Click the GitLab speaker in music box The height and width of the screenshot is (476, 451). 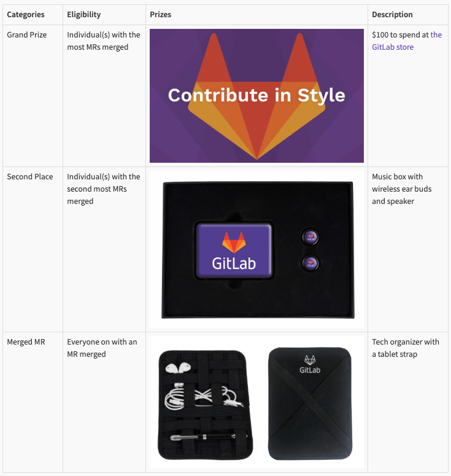coord(234,251)
